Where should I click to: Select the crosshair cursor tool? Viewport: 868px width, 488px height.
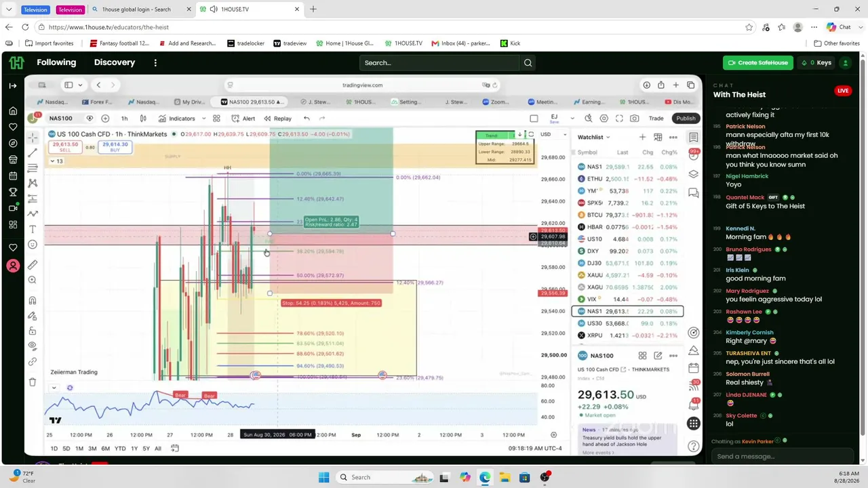click(x=33, y=138)
